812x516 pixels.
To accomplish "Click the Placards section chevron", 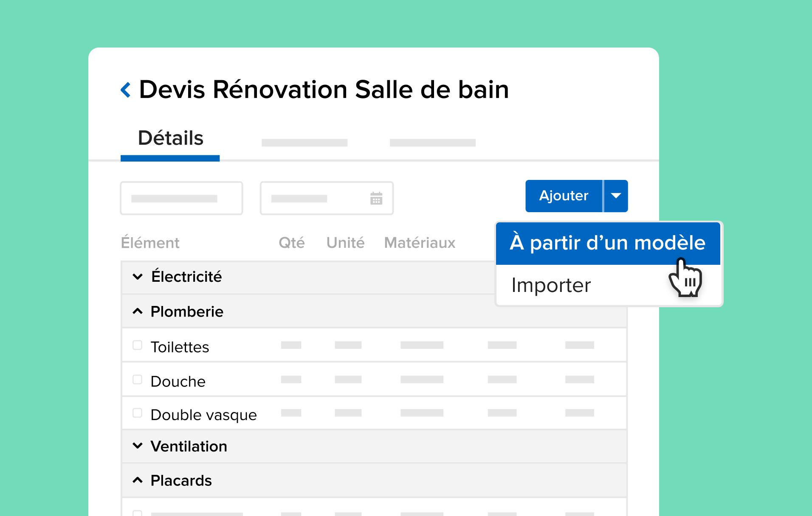I will (137, 480).
